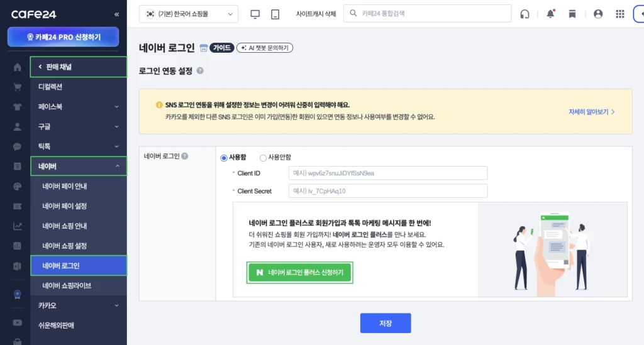Image resolution: width=644 pixels, height=345 pixels.
Task: Click 사이트캐시 삭제 in top bar
Action: pos(316,14)
